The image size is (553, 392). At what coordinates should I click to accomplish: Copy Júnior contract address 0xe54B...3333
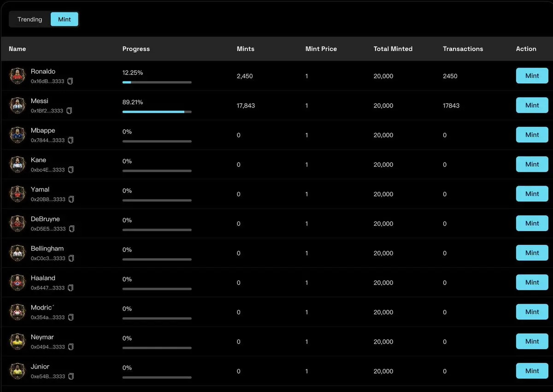(x=71, y=376)
